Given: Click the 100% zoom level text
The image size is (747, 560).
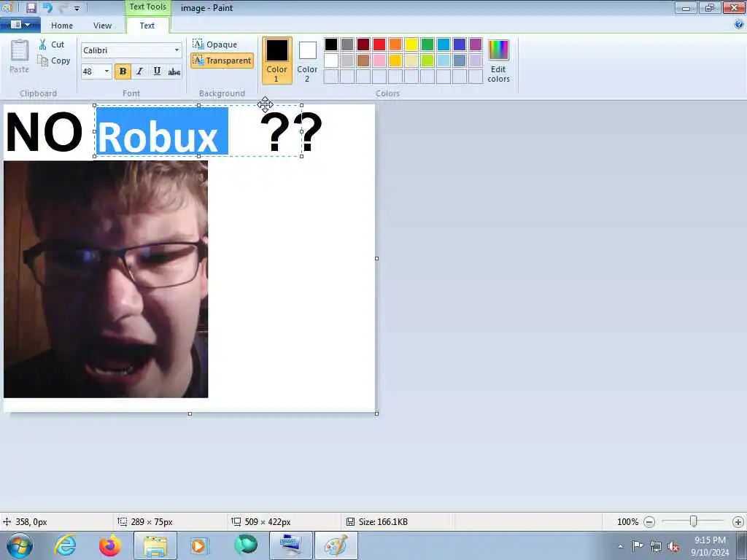Looking at the screenshot, I should (627, 522).
